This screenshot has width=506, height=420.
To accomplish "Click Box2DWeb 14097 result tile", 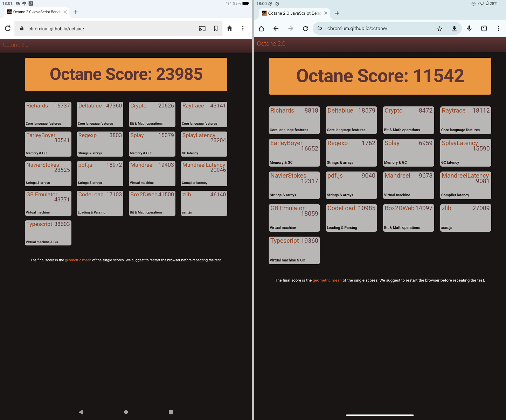I will [x=409, y=218].
